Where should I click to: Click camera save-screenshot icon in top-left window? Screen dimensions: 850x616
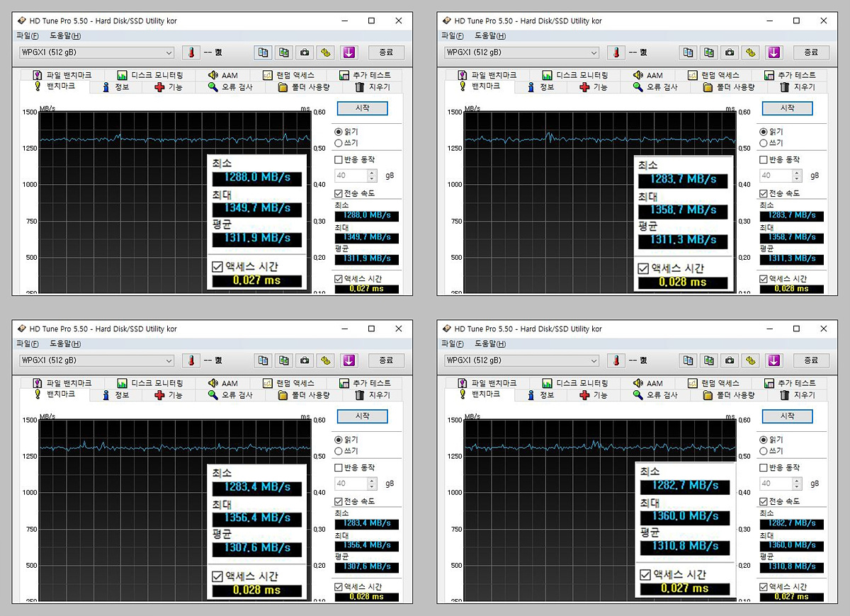tap(305, 52)
